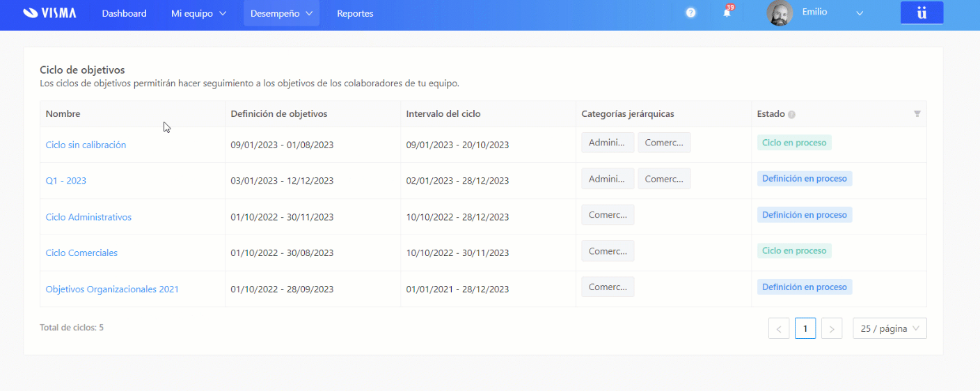Screen dimensions: 980x391
Task: Click date range 01/10/2022 - 28/09/2023
Action: click(x=282, y=289)
